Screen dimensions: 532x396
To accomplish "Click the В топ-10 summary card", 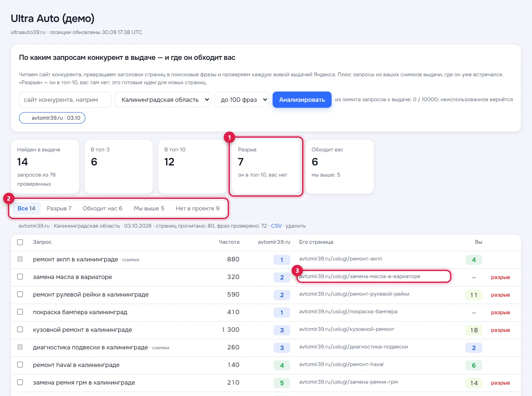I will click(192, 166).
